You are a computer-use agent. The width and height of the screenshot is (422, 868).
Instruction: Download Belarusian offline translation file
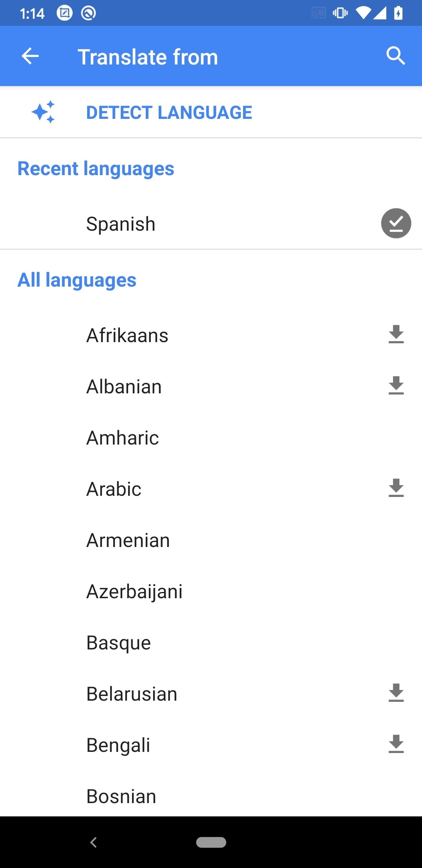396,693
